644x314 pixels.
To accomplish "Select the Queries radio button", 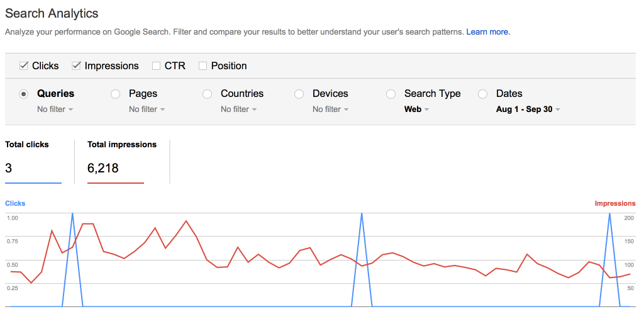I will [x=24, y=94].
